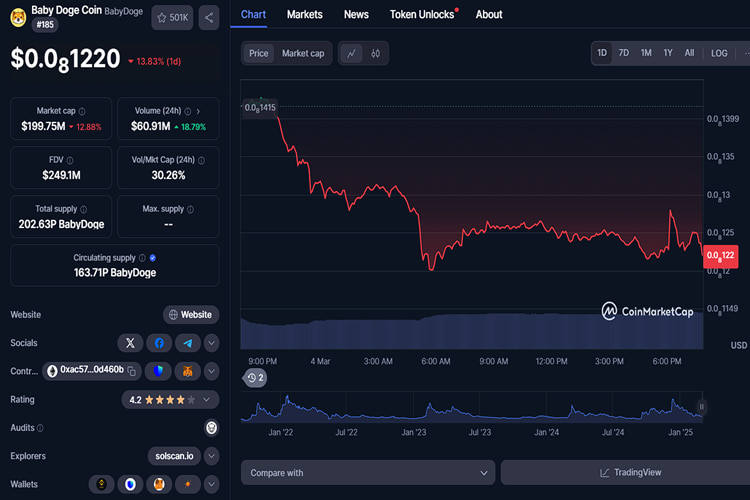
Task: Click the blue shield wallet icon in Contracts
Action: [158, 371]
